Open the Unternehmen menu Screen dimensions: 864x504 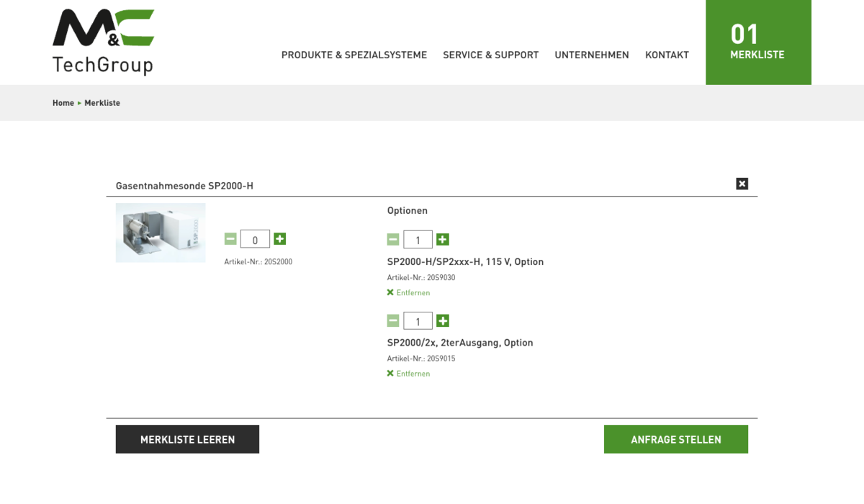click(x=591, y=55)
